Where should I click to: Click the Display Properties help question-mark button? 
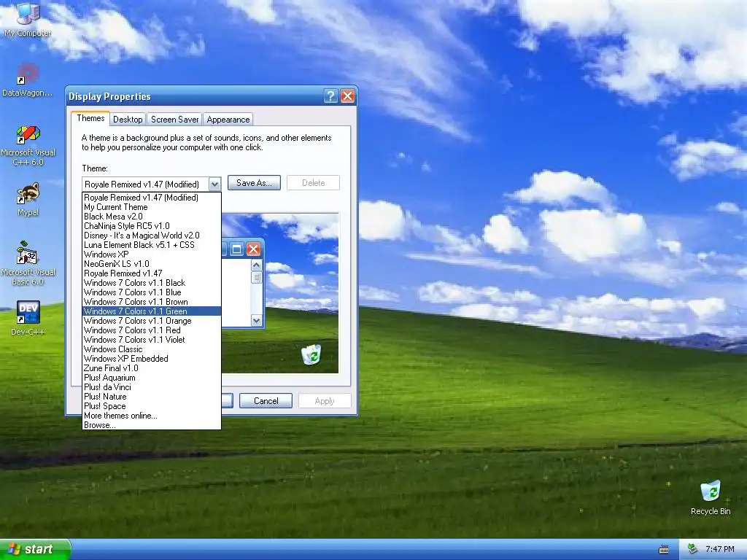point(330,96)
